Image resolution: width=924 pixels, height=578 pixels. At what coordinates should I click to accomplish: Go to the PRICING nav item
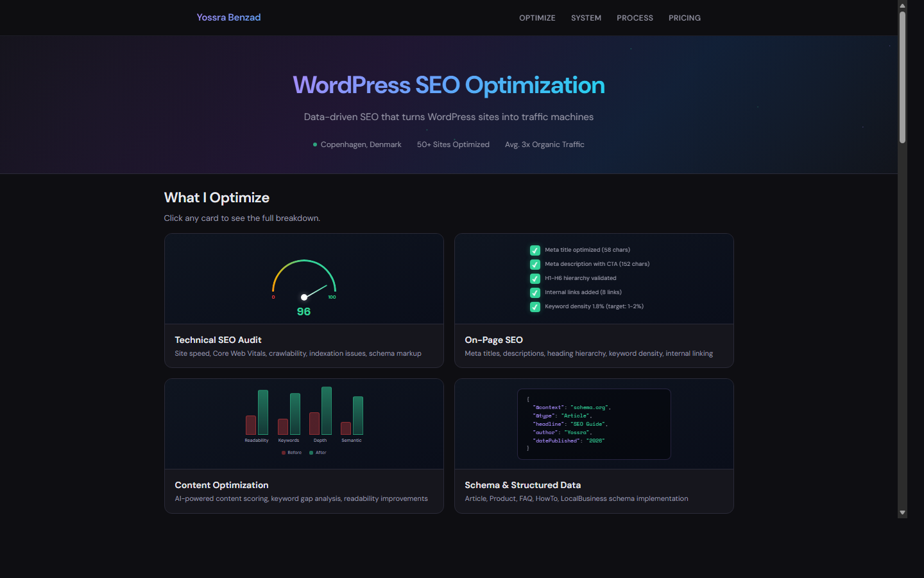click(x=684, y=18)
